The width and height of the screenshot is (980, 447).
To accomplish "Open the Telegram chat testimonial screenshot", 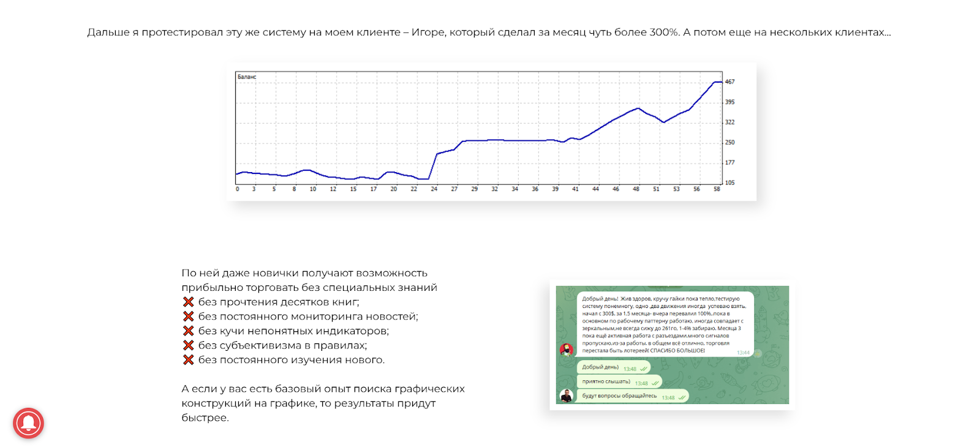I will coord(672,345).
